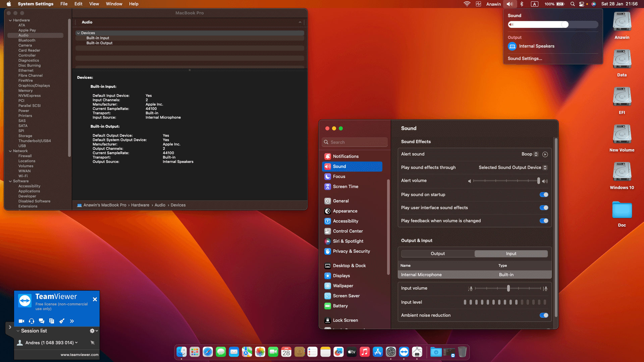Open Sound Settings from the volume popover
644x362 pixels.
[525, 58]
